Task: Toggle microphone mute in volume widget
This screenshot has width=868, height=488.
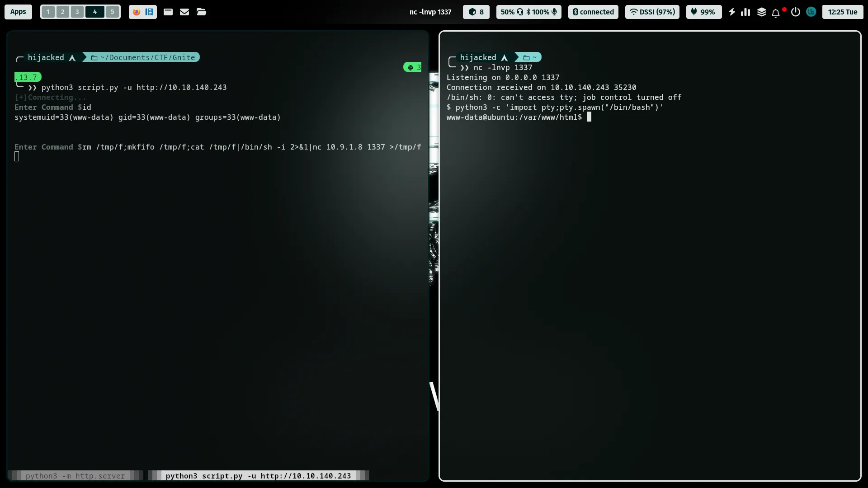Action: click(x=554, y=12)
